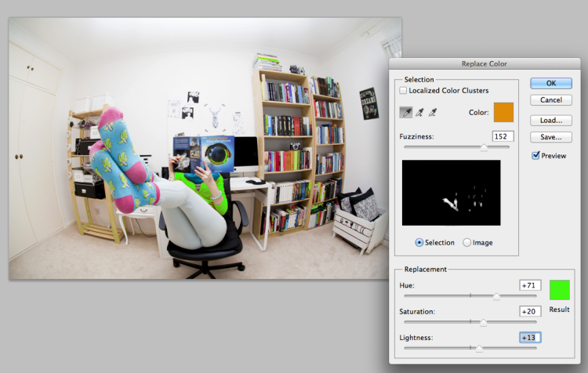This screenshot has width=588, height=373.
Task: Click the black selection mask preview
Action: tap(451, 193)
